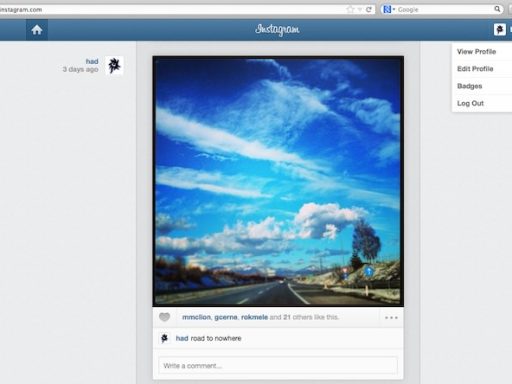Image resolution: width=512 pixels, height=384 pixels.
Task: Open the Google search engine dropdown
Action: pos(389,9)
